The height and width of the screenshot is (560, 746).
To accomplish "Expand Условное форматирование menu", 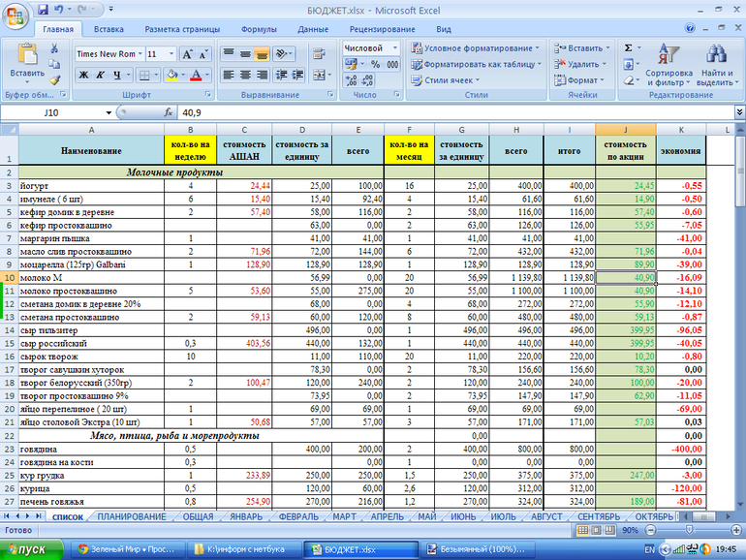I will 477,48.
